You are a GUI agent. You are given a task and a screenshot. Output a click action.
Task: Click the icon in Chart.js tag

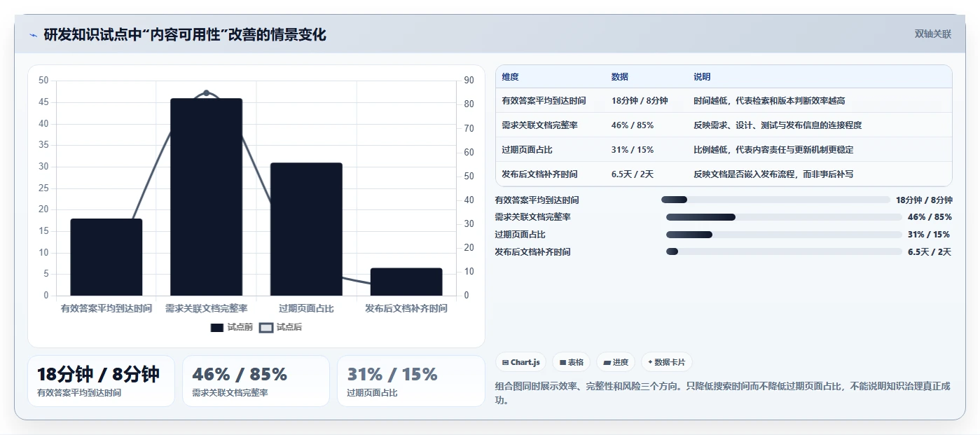[x=505, y=362]
